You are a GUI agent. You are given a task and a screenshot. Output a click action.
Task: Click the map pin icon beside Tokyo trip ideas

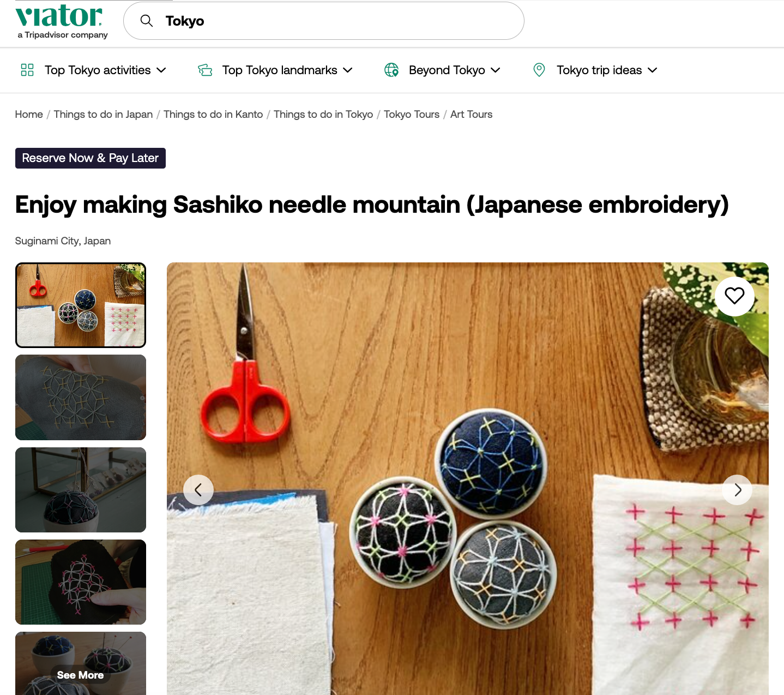pyautogui.click(x=539, y=70)
